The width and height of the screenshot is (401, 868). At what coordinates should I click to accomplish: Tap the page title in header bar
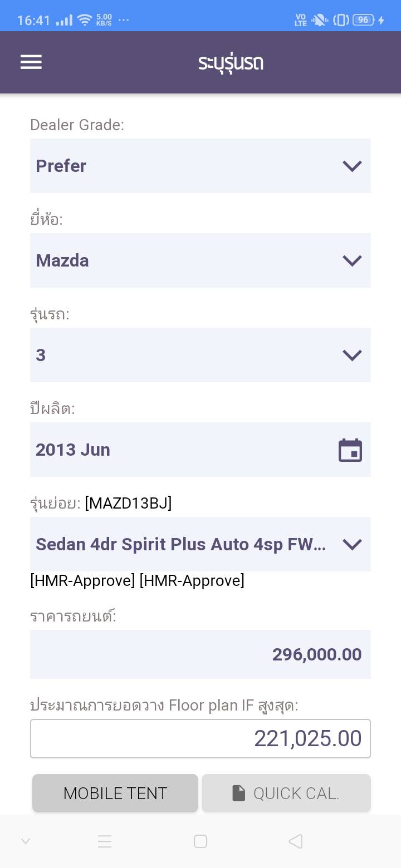pyautogui.click(x=231, y=62)
